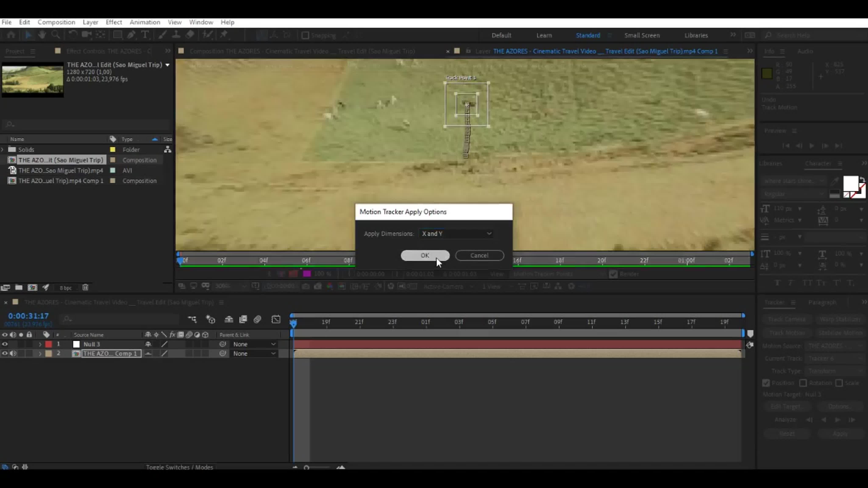This screenshot has width=868, height=488.
Task: Open the Graph Editor
Action: coord(276,319)
